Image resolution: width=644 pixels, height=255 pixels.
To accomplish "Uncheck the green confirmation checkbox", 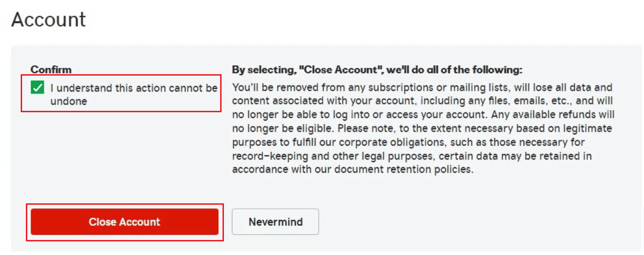I will [38, 88].
